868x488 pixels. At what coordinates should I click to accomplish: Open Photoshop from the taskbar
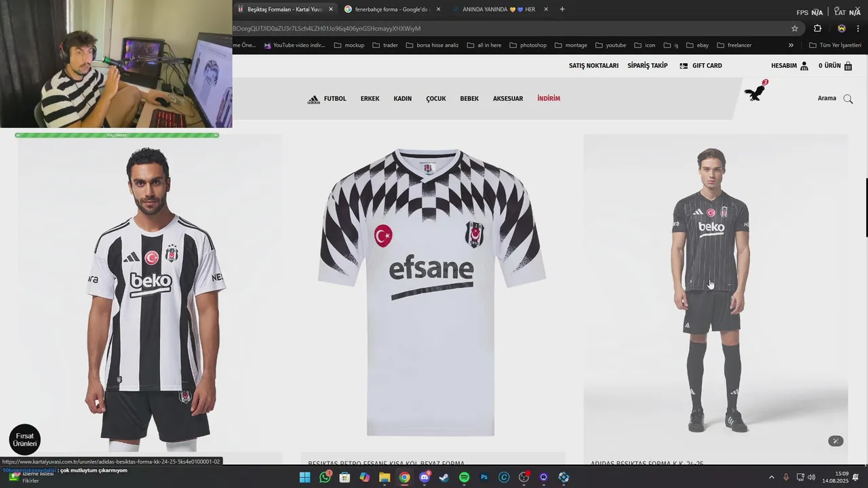(x=484, y=477)
